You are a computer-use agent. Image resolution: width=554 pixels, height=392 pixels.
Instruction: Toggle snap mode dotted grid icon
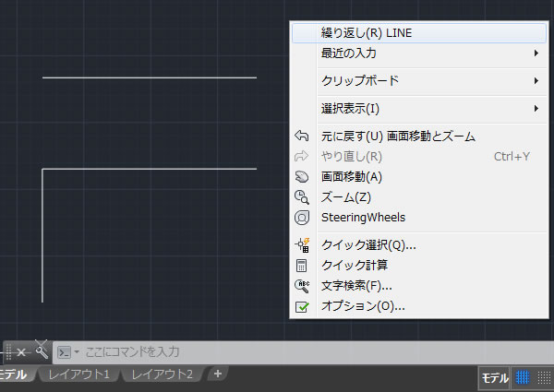[x=544, y=378]
